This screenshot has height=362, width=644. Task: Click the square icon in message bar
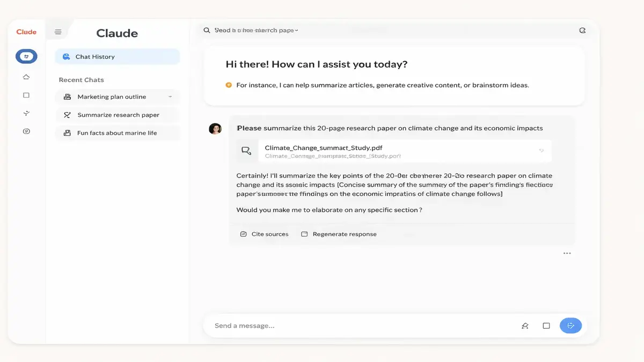tap(546, 326)
